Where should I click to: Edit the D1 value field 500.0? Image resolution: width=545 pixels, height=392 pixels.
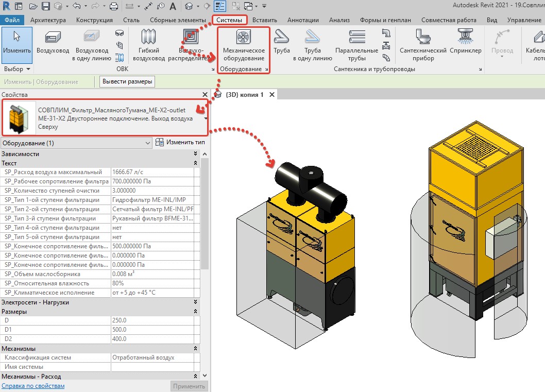(x=152, y=330)
